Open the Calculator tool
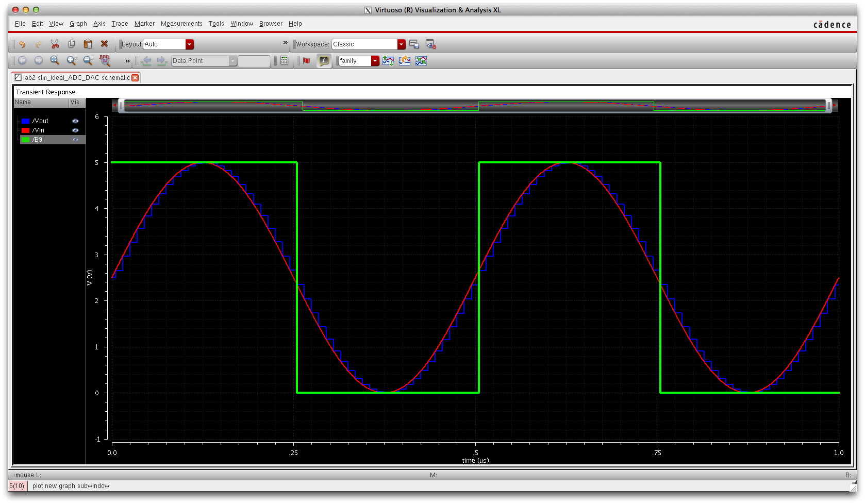Image resolution: width=865 pixels, height=504 pixels. (x=284, y=61)
